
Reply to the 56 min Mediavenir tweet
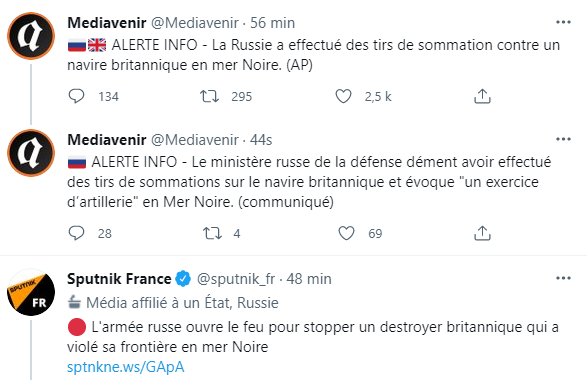tap(76, 96)
